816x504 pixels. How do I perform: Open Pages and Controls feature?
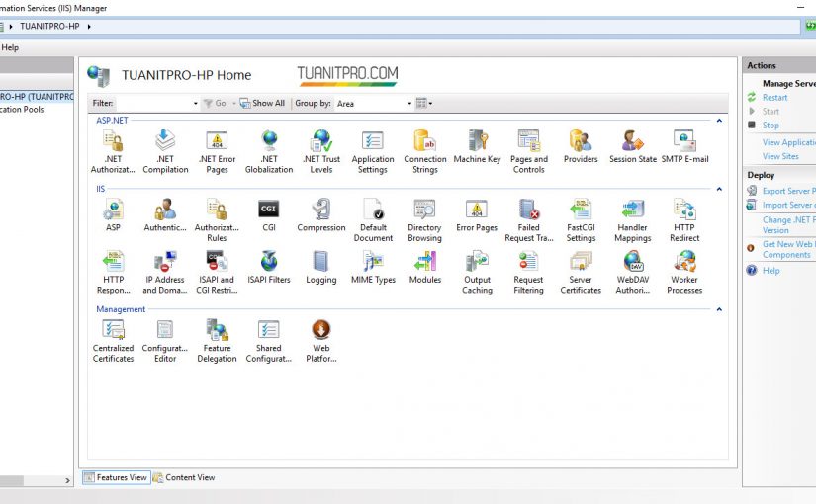click(x=529, y=151)
